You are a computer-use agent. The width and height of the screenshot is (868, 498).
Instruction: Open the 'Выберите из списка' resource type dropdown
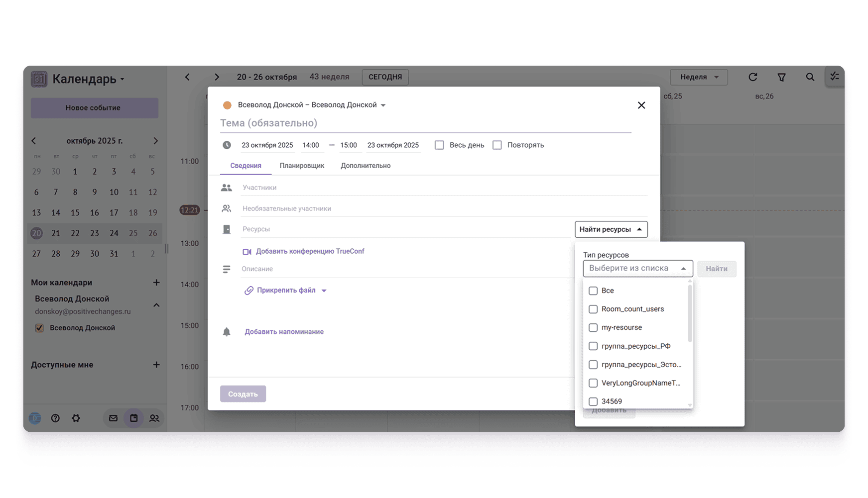637,269
